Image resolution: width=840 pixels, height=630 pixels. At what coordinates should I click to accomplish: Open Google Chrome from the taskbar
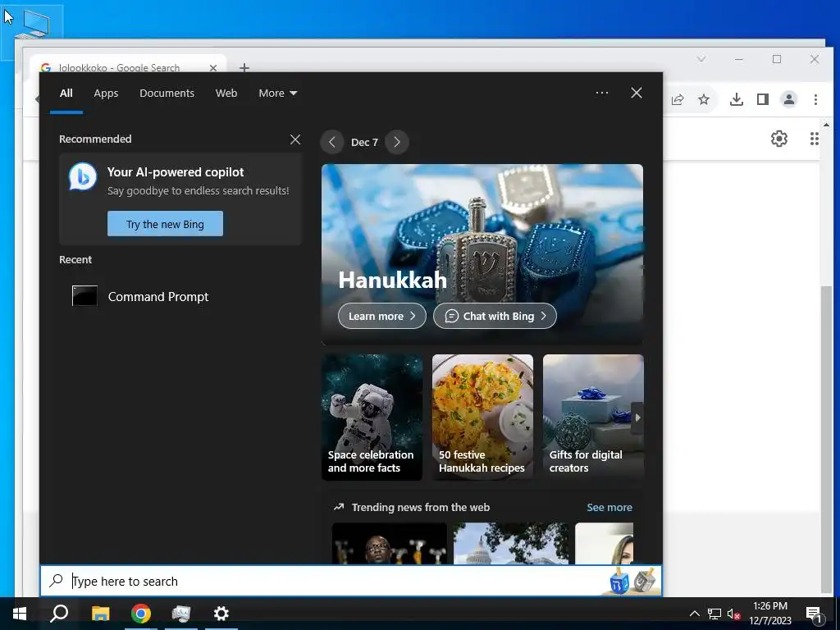click(141, 614)
